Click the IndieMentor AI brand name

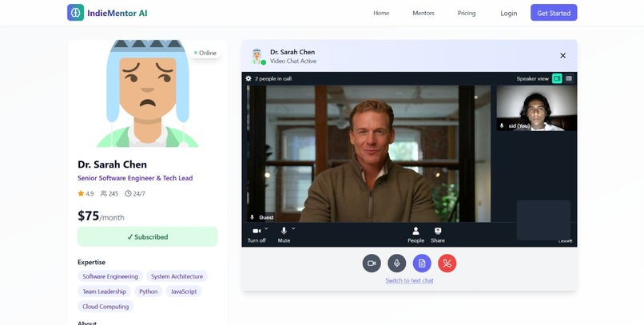(117, 13)
